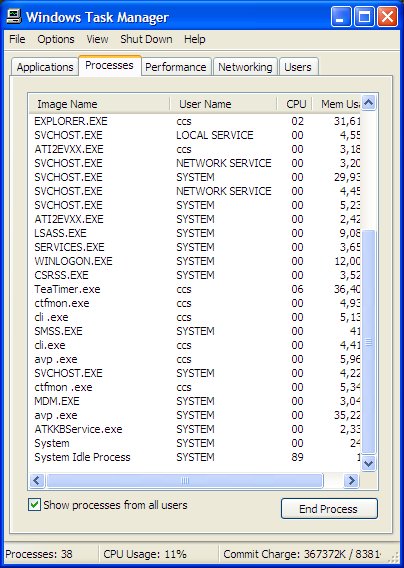
Task: Click the vertical scrollbar up arrow
Action: (x=368, y=103)
